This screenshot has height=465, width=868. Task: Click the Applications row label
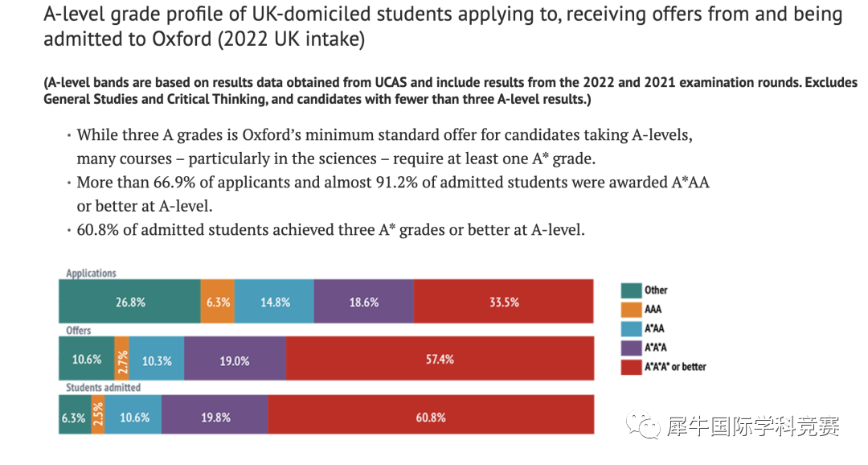coord(92,274)
